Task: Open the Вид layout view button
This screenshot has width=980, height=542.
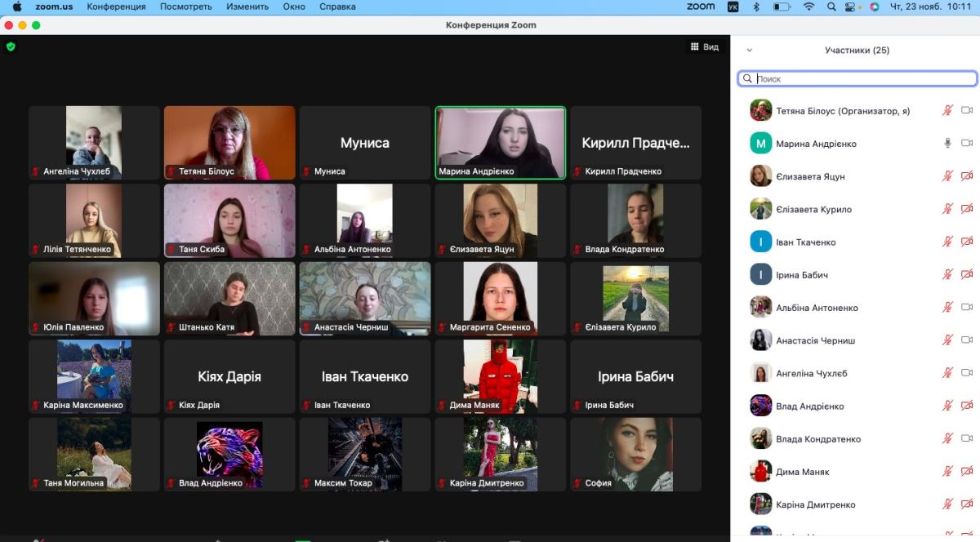Action: tap(704, 47)
